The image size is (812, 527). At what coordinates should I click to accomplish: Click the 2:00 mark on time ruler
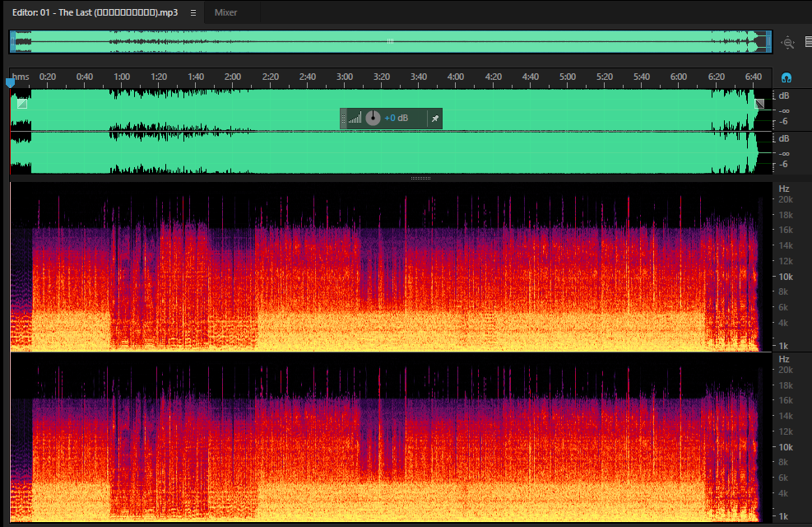[x=233, y=77]
